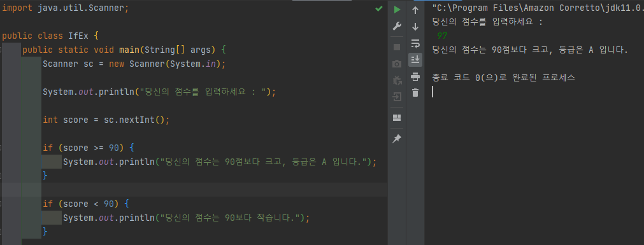Click the Print console output icon

pyautogui.click(x=415, y=76)
